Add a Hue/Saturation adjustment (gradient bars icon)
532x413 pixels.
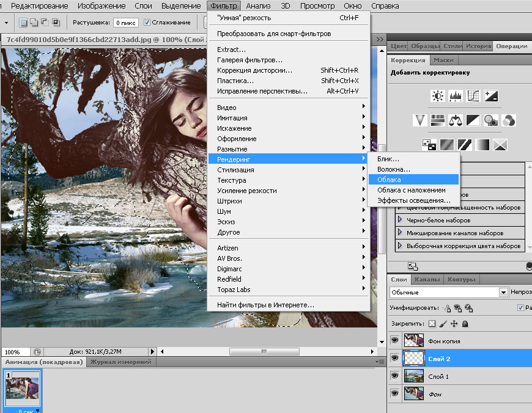pyautogui.click(x=438, y=120)
